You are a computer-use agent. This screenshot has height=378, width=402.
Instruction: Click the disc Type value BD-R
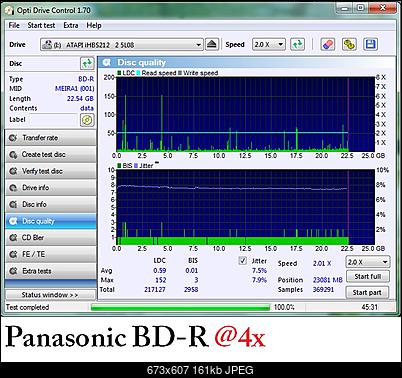86,79
